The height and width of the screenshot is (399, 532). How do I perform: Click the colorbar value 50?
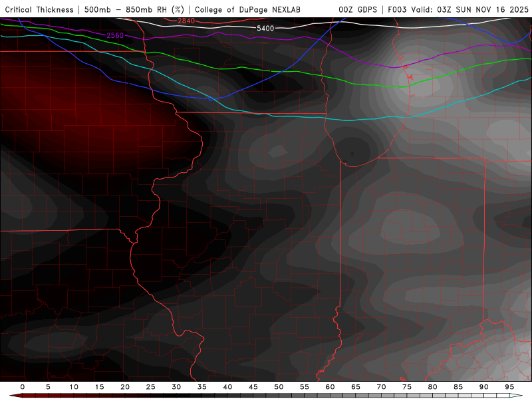279,387
